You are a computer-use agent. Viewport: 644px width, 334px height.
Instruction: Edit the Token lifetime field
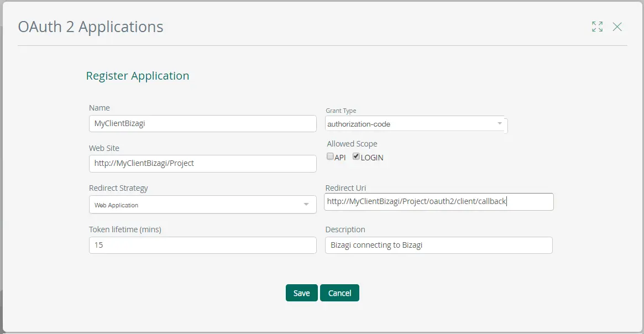tap(202, 246)
